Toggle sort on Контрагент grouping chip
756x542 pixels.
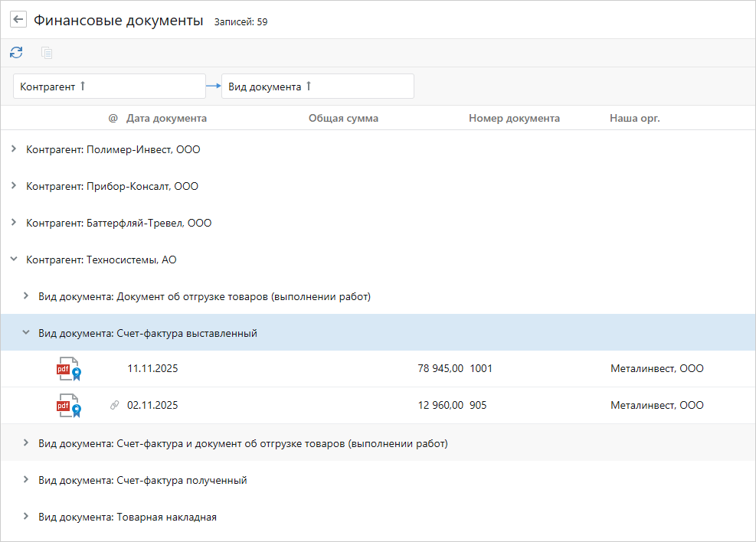click(x=83, y=87)
